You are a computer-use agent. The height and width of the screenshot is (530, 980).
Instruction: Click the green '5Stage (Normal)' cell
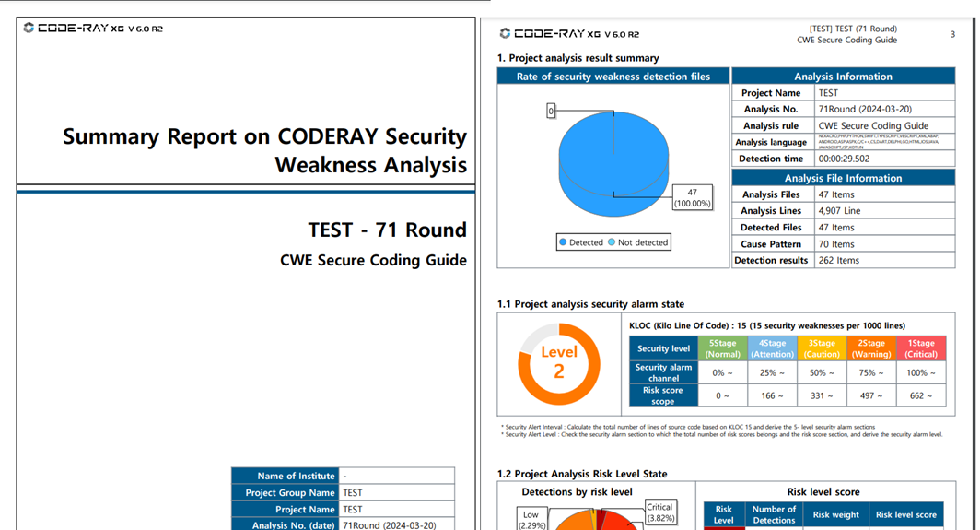(722, 348)
